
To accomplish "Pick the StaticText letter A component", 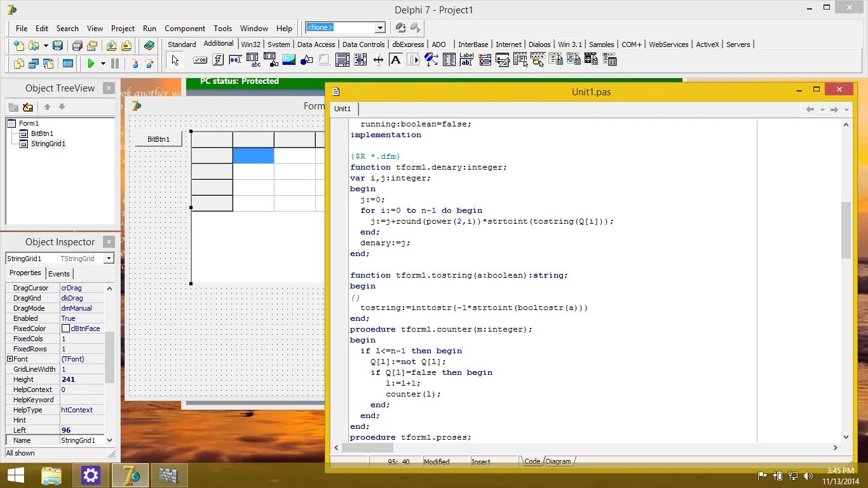I will (x=395, y=60).
